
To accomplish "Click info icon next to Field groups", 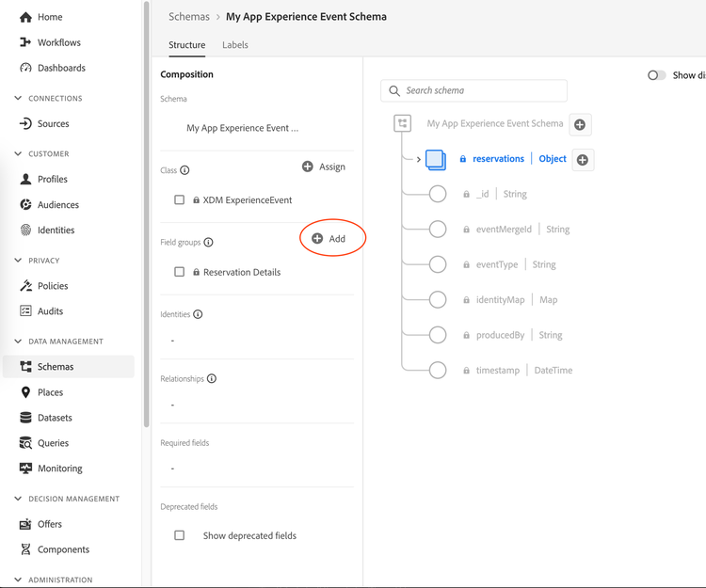I will [208, 242].
